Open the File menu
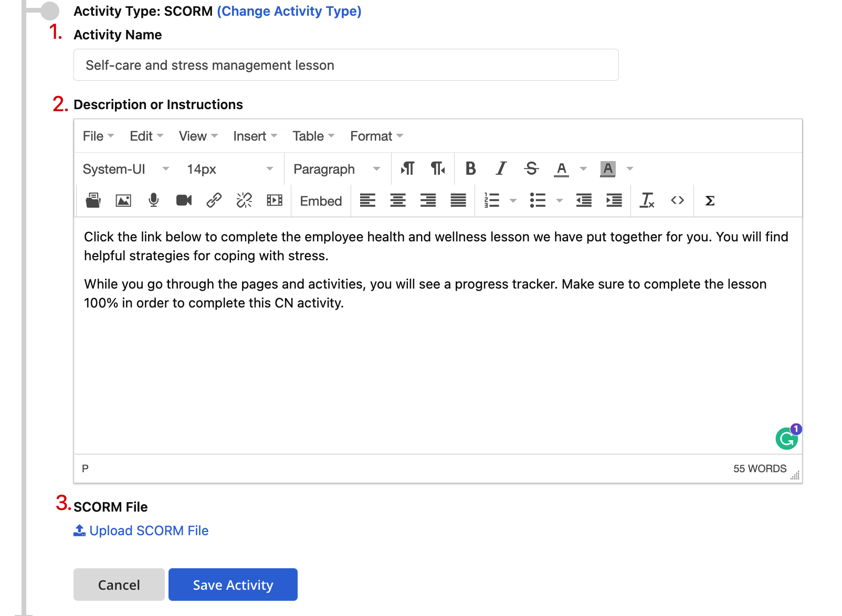The width and height of the screenshot is (842, 616). tap(98, 136)
